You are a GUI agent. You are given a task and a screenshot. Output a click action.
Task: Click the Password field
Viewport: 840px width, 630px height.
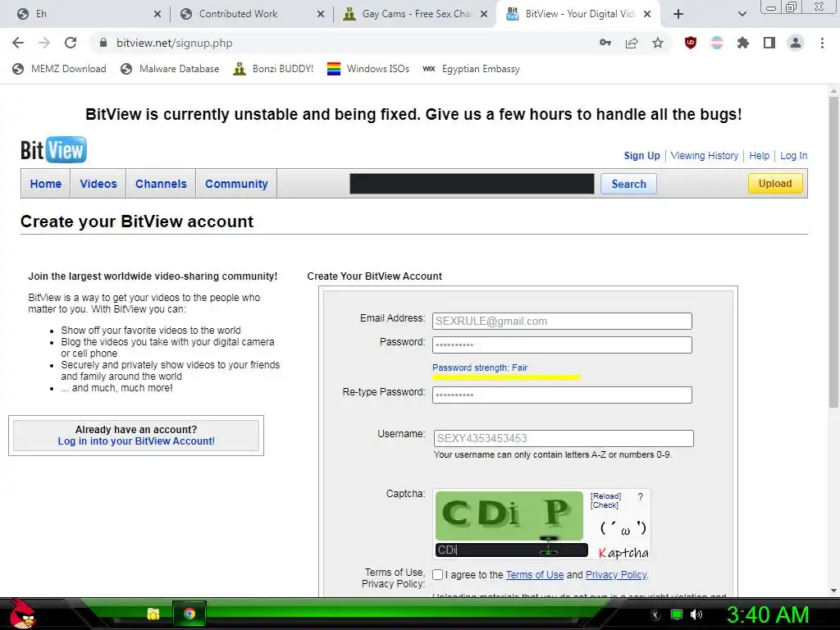(562, 345)
